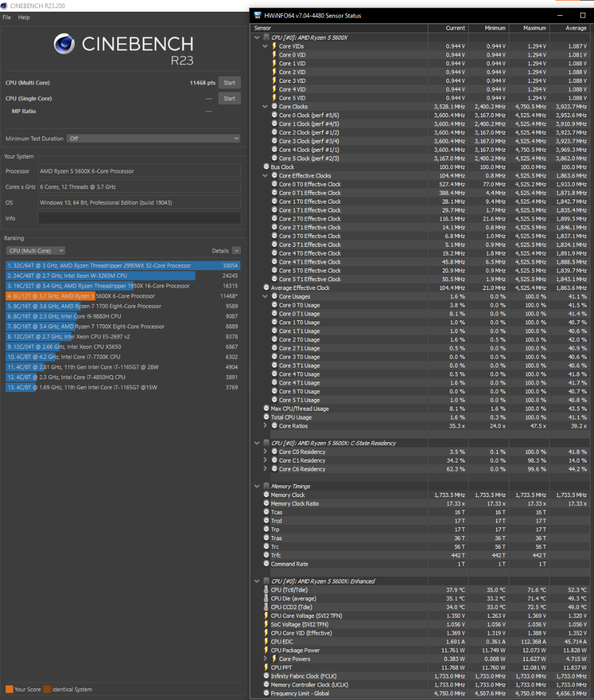Click the lightning icon beside CPU Package Power
594x700 pixels.
pos(267,650)
